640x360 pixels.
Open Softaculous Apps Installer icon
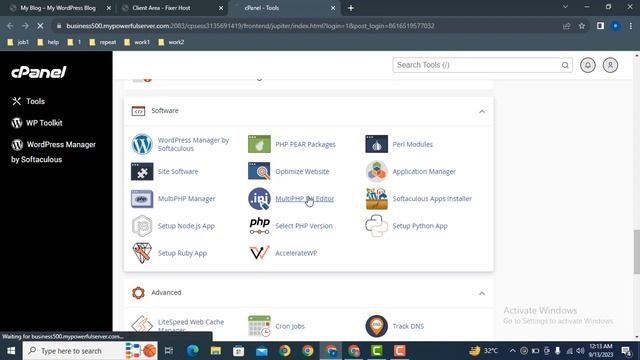[x=376, y=199]
